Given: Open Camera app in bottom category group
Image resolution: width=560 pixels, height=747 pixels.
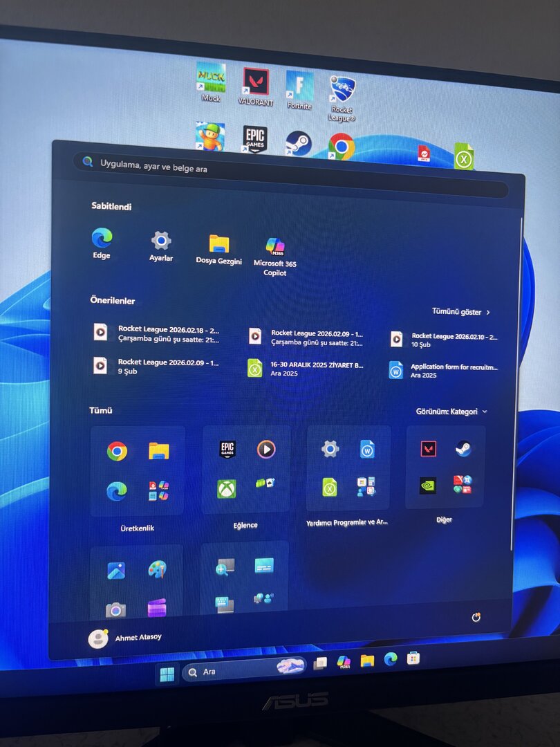Looking at the screenshot, I should coord(115,610).
